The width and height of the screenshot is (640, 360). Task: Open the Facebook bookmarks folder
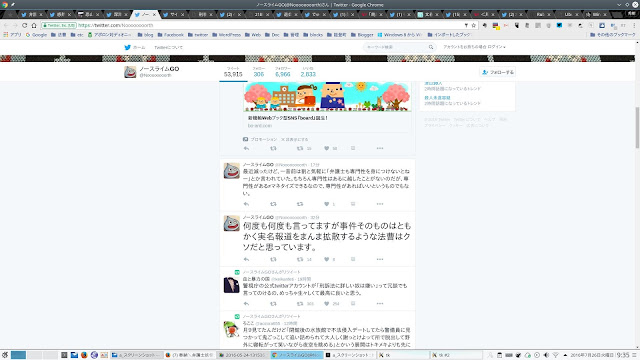point(170,35)
